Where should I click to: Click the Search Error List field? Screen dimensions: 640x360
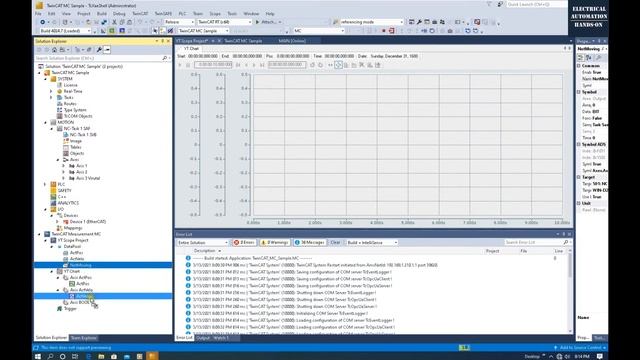click(x=536, y=242)
